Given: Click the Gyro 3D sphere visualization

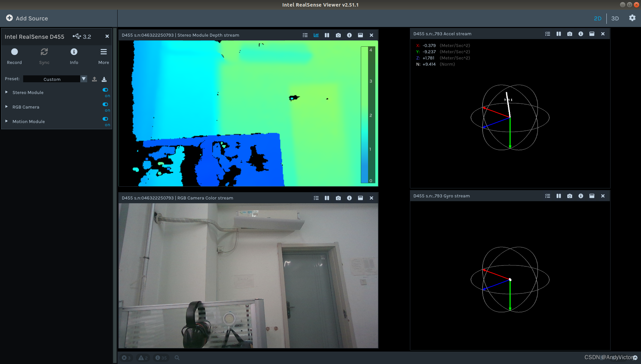Looking at the screenshot, I should [510, 280].
